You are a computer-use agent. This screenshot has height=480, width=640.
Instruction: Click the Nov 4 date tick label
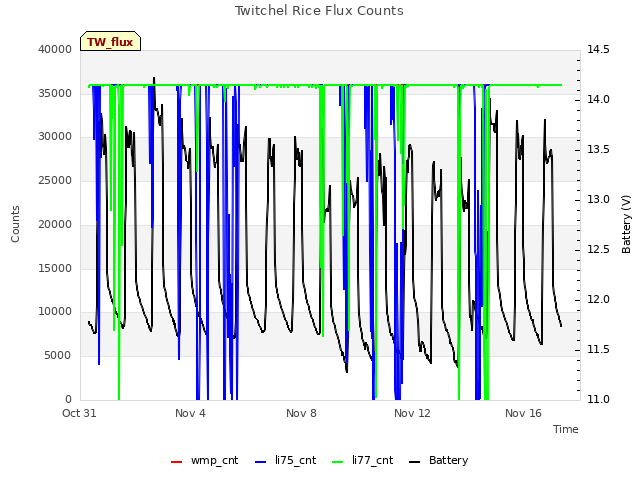pyautogui.click(x=190, y=413)
